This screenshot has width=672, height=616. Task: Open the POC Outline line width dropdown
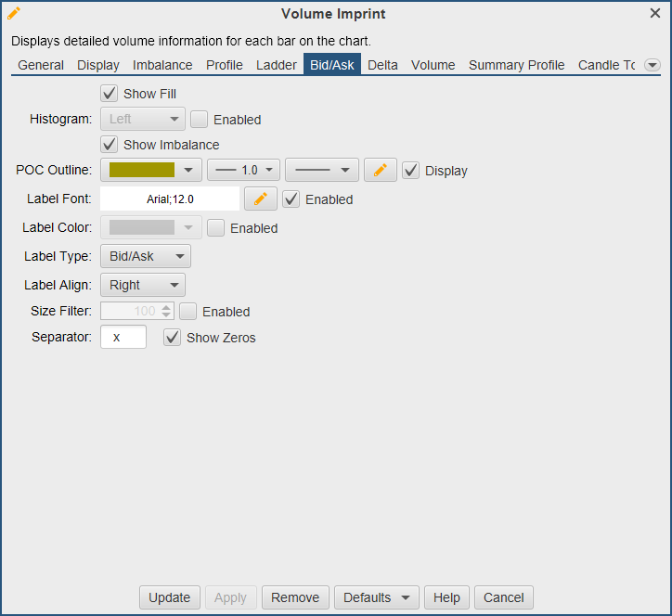click(242, 171)
